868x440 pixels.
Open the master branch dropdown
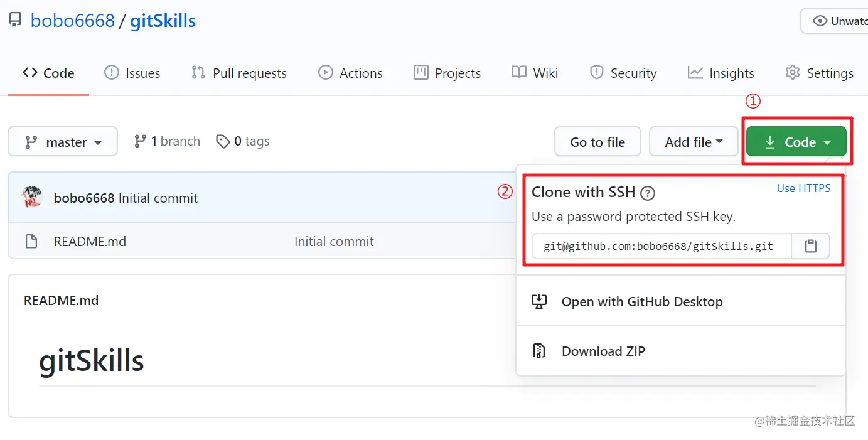(63, 142)
